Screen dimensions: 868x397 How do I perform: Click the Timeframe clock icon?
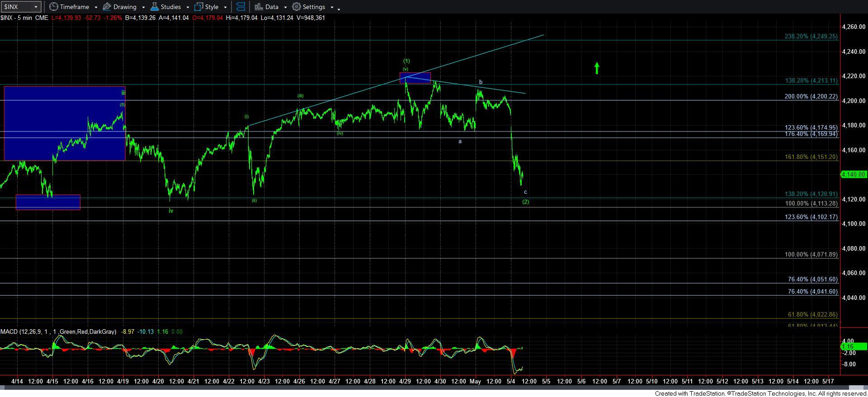tap(53, 7)
